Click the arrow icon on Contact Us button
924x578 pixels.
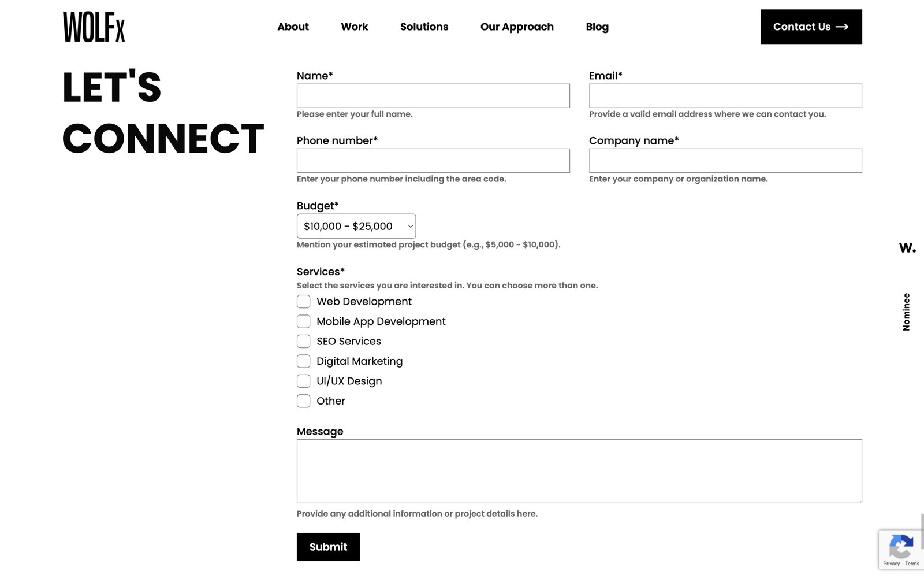pyautogui.click(x=843, y=27)
